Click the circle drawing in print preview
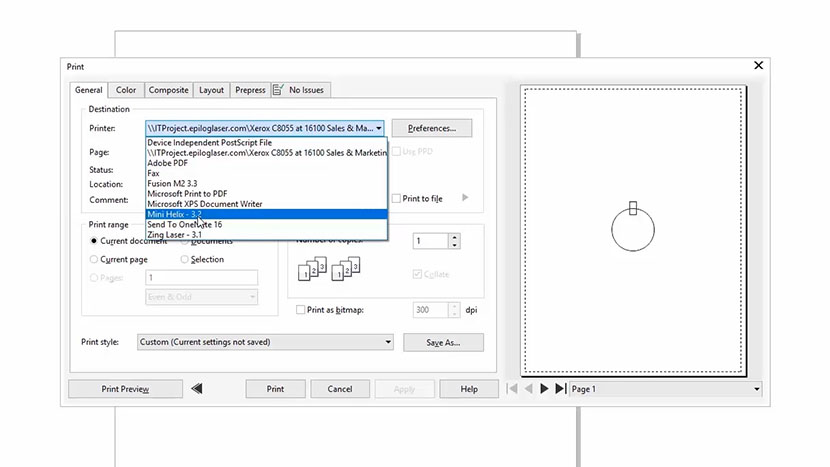The width and height of the screenshot is (830, 467). pyautogui.click(x=632, y=230)
